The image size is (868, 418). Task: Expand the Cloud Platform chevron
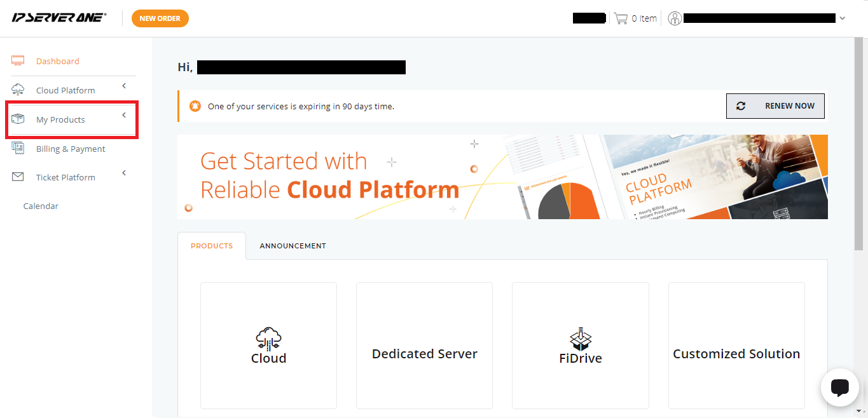(x=124, y=86)
